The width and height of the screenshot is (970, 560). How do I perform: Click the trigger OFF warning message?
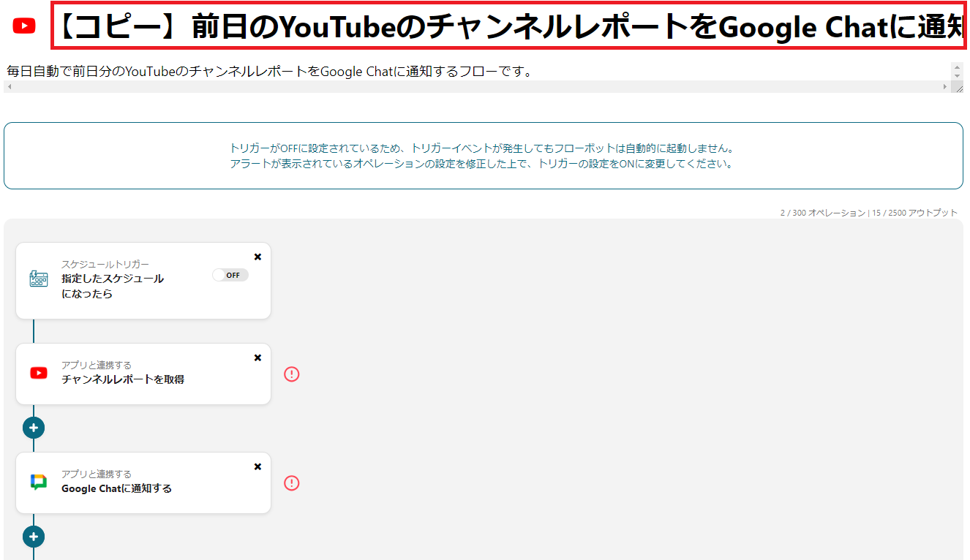coord(484,156)
